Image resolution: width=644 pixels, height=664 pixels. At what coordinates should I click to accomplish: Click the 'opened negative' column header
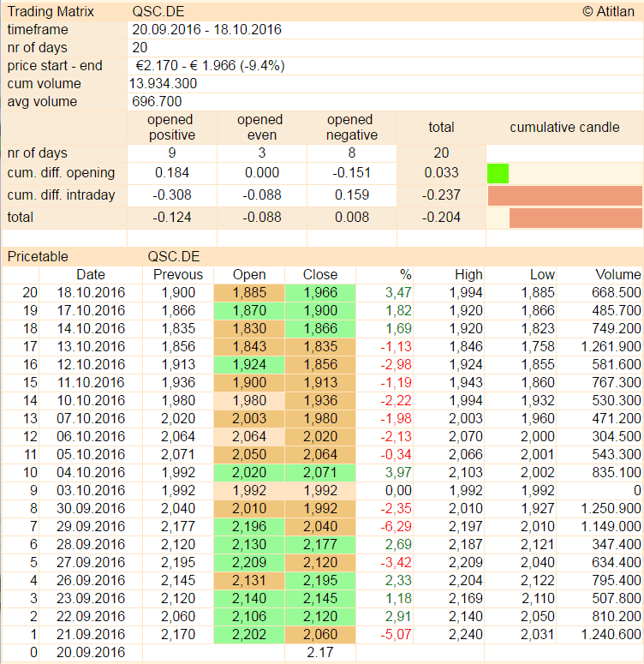point(352,127)
